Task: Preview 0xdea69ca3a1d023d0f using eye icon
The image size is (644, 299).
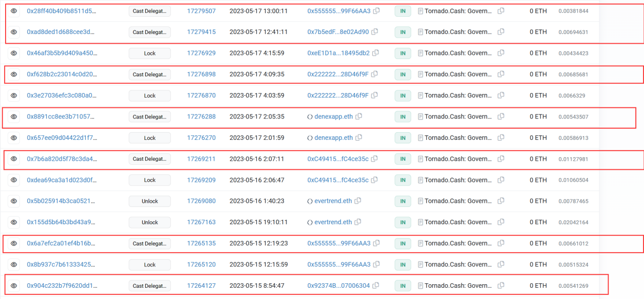Action: [14, 180]
